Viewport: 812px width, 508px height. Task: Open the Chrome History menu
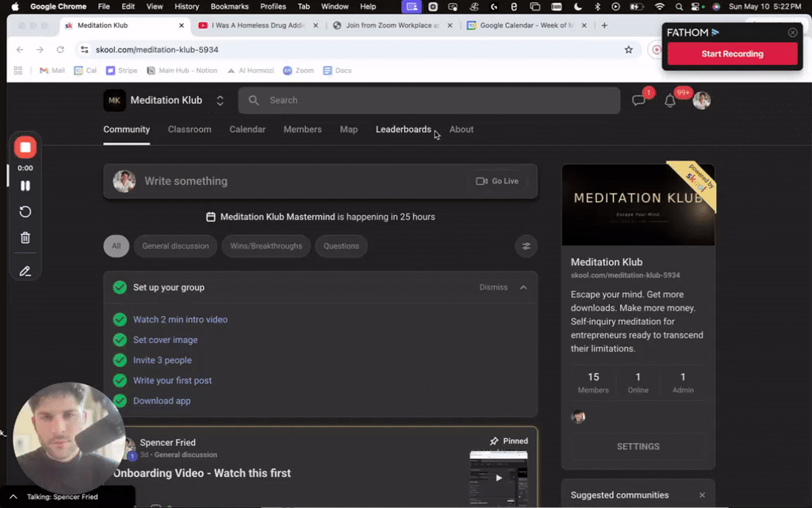[186, 6]
